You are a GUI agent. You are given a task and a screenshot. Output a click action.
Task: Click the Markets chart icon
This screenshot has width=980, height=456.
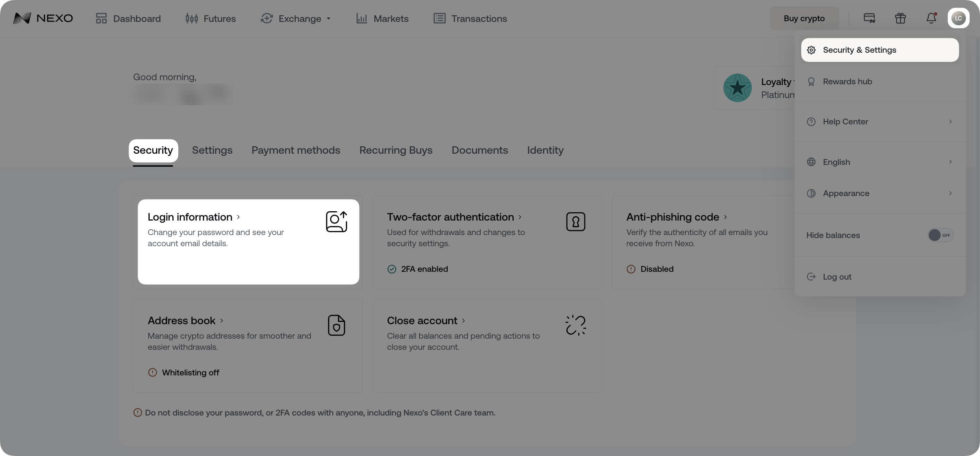coord(361,18)
